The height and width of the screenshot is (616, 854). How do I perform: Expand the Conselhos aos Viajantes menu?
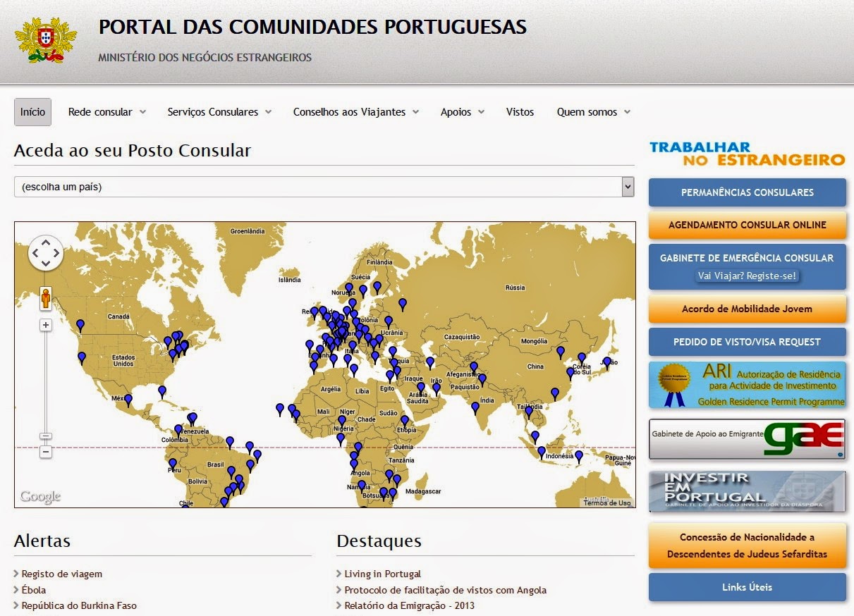(355, 111)
